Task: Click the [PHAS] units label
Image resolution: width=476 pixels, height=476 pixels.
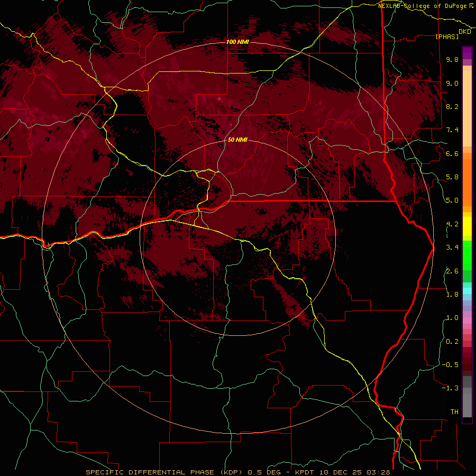Action: point(447,37)
